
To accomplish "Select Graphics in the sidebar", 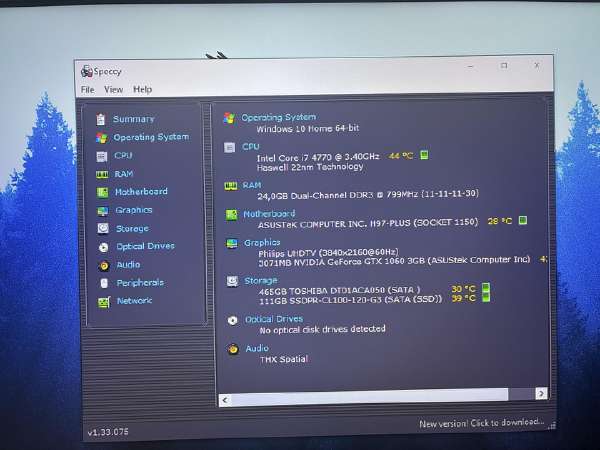I will [134, 210].
